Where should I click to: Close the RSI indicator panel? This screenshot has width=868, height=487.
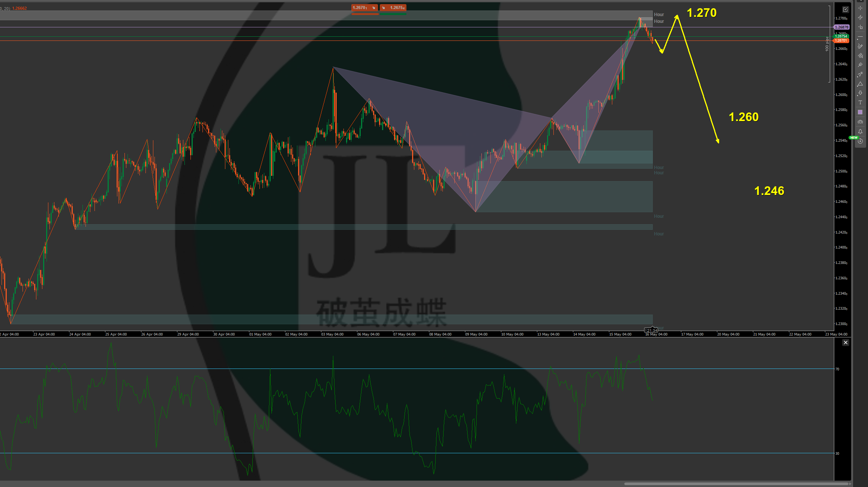(846, 343)
